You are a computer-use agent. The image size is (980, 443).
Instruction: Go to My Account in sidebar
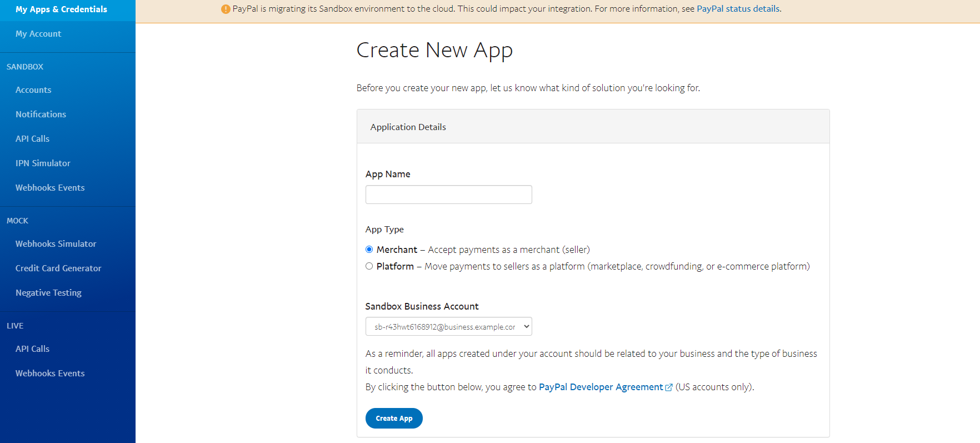point(38,34)
